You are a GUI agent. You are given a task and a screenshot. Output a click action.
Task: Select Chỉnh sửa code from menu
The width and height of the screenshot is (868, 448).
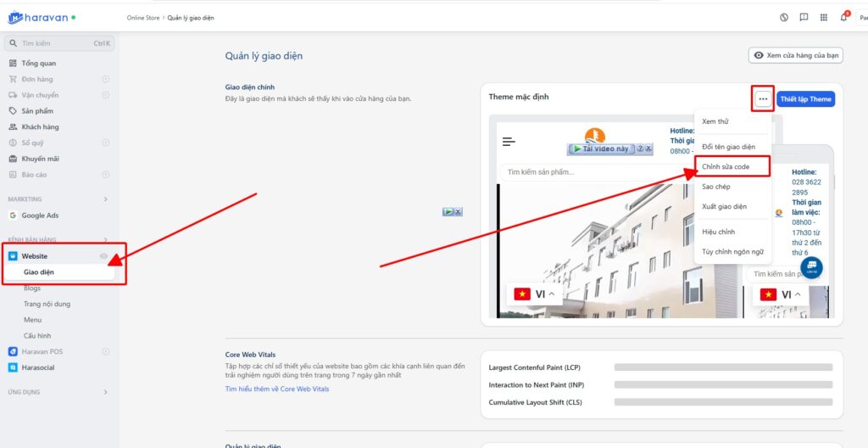(x=726, y=167)
